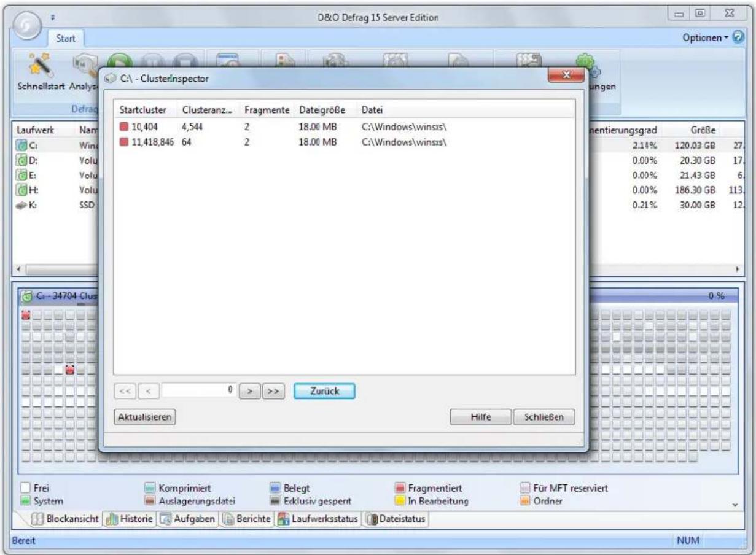Sort by the Startcluster column header
The height and width of the screenshot is (555, 756).
coord(146,109)
